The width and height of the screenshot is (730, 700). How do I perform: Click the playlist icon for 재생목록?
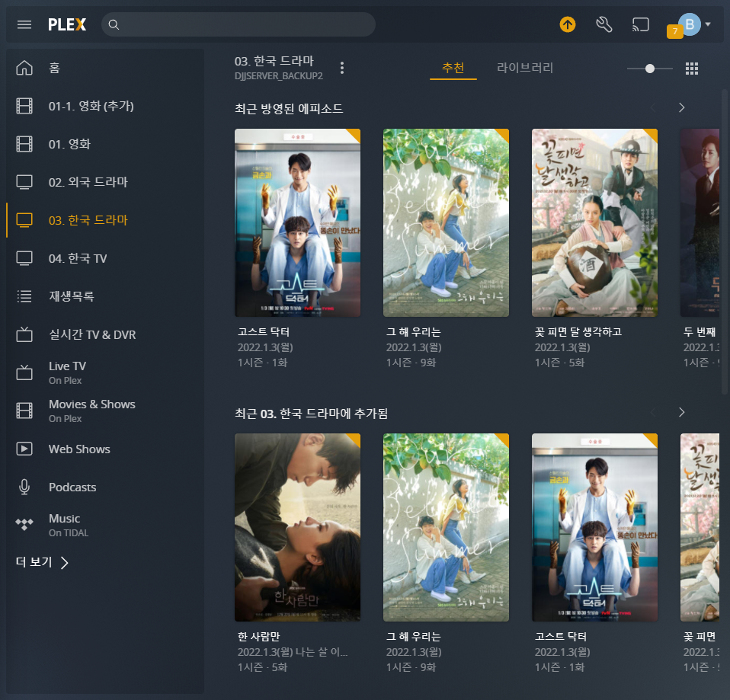pos(24,296)
